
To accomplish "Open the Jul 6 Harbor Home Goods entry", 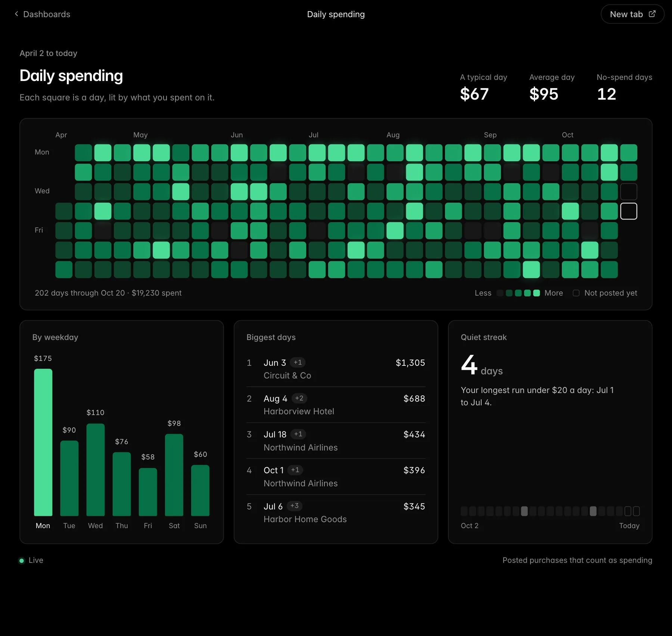I will pos(336,512).
